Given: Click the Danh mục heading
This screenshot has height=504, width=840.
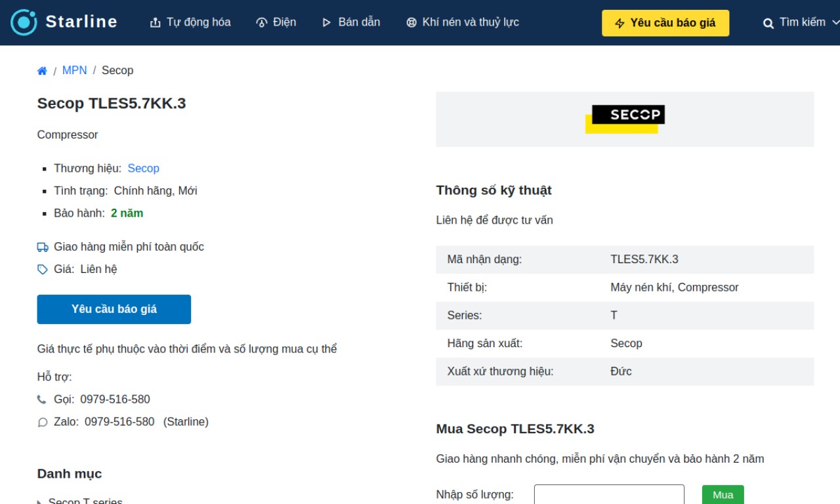Looking at the screenshot, I should tap(70, 474).
